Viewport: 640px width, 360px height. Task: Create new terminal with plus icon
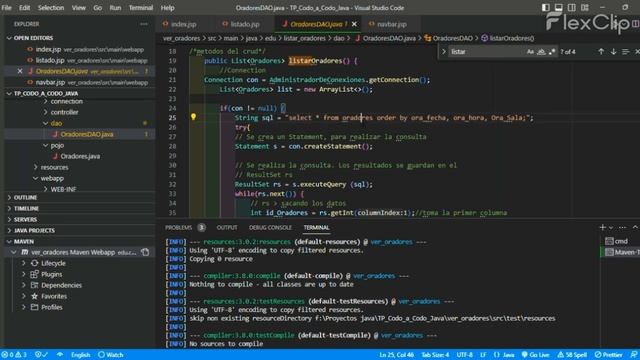[602, 227]
